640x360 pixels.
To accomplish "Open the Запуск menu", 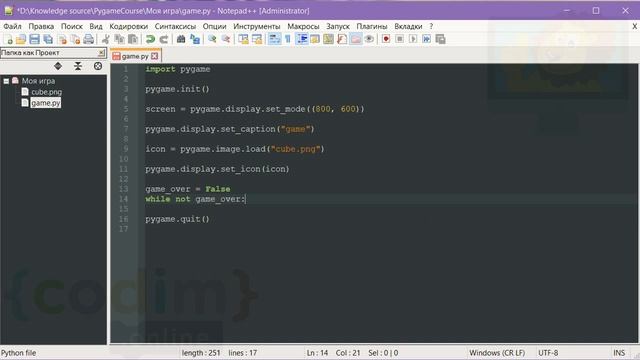I will [338, 26].
